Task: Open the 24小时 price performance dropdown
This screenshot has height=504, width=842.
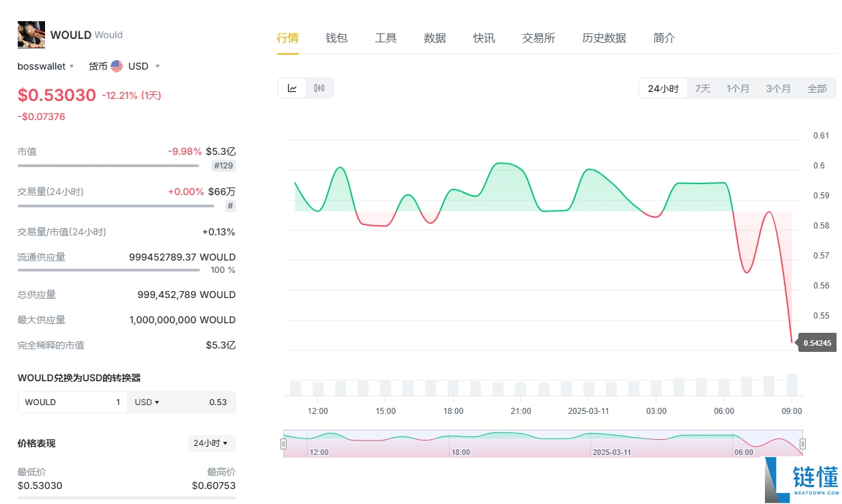Action: pyautogui.click(x=212, y=443)
